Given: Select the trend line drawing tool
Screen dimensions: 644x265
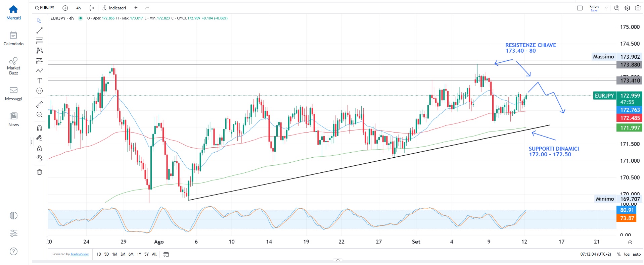Looking at the screenshot, I should click(x=39, y=31).
